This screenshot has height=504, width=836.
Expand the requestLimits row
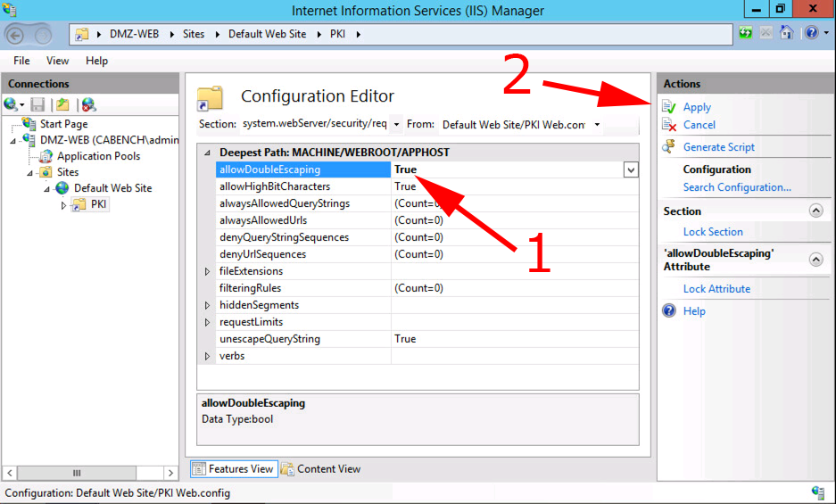point(207,323)
